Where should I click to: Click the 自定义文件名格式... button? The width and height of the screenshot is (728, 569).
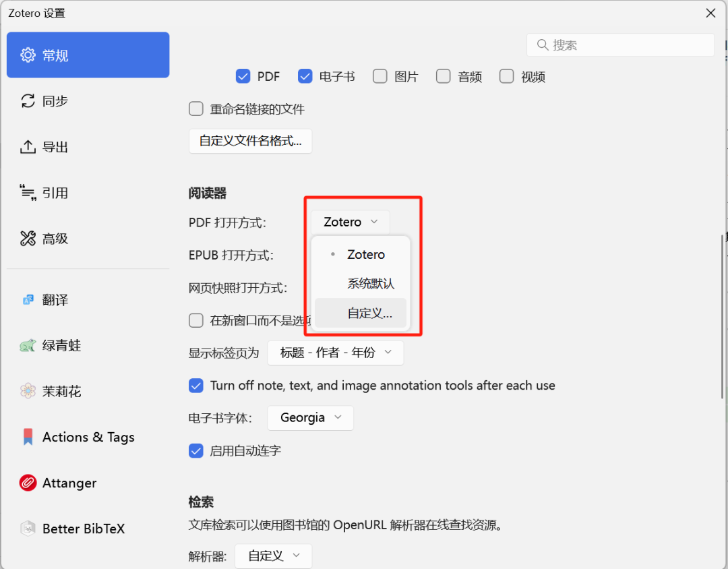click(250, 142)
